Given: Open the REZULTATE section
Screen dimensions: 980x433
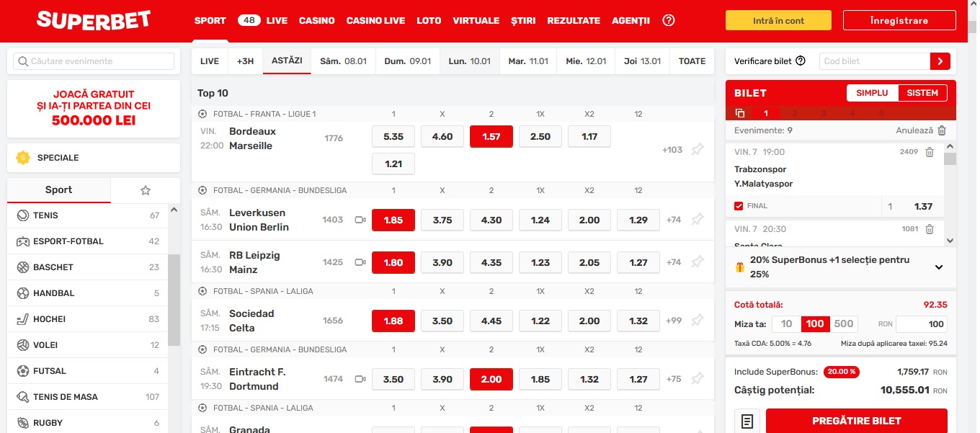Looking at the screenshot, I should point(574,20).
